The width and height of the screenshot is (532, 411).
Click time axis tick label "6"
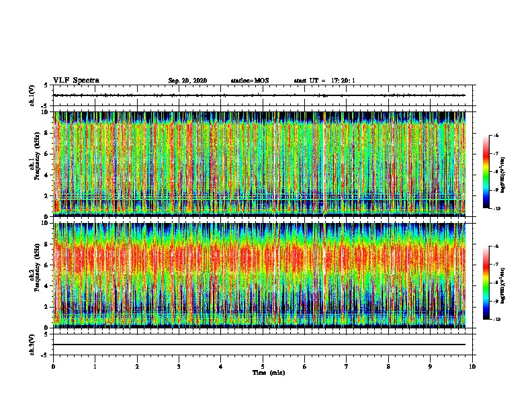(305, 366)
